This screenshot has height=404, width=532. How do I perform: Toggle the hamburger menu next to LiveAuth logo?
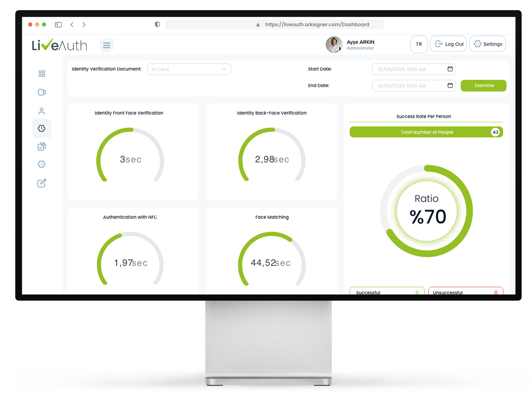[x=107, y=45]
